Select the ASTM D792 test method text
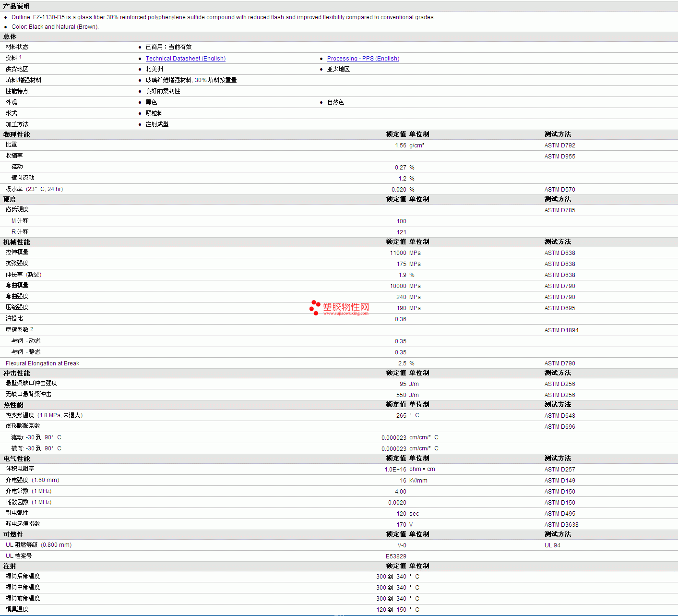 559,145
